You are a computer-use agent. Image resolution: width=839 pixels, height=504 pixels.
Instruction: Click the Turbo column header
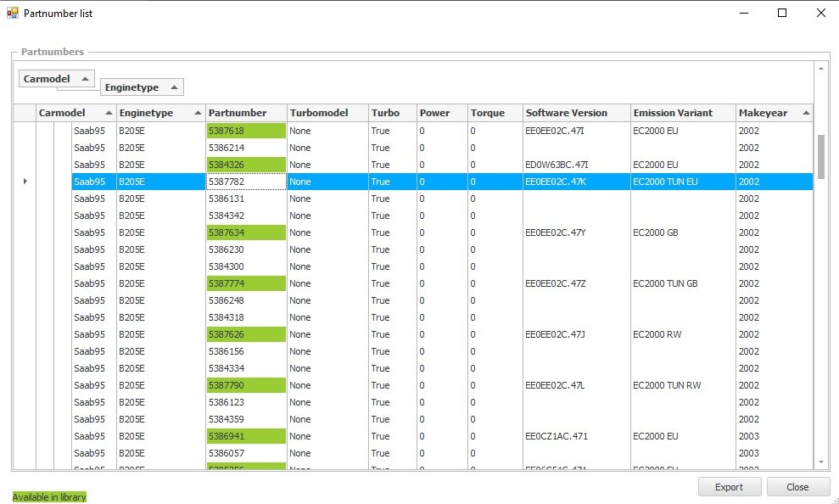click(392, 113)
